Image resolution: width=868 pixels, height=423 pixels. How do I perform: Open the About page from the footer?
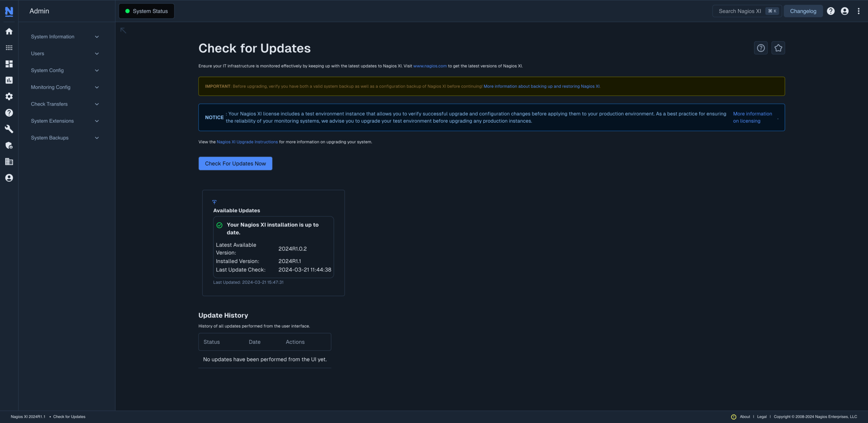[744, 417]
